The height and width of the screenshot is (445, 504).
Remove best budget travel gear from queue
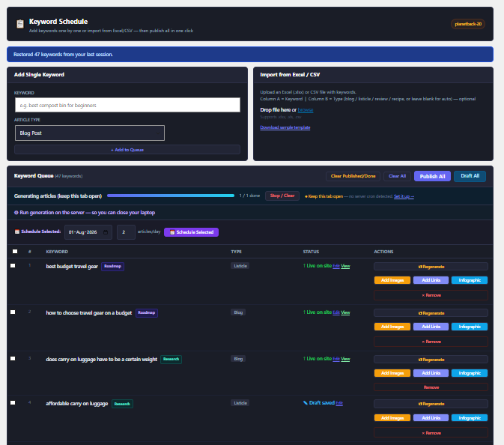(x=431, y=295)
